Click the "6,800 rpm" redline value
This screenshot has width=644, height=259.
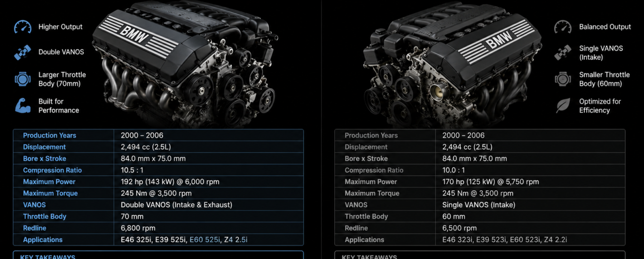tap(138, 228)
